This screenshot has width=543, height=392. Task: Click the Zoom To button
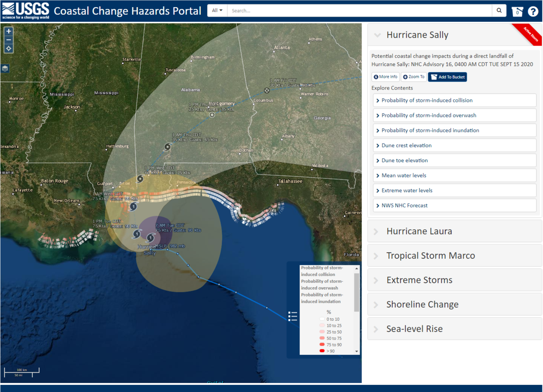(414, 77)
